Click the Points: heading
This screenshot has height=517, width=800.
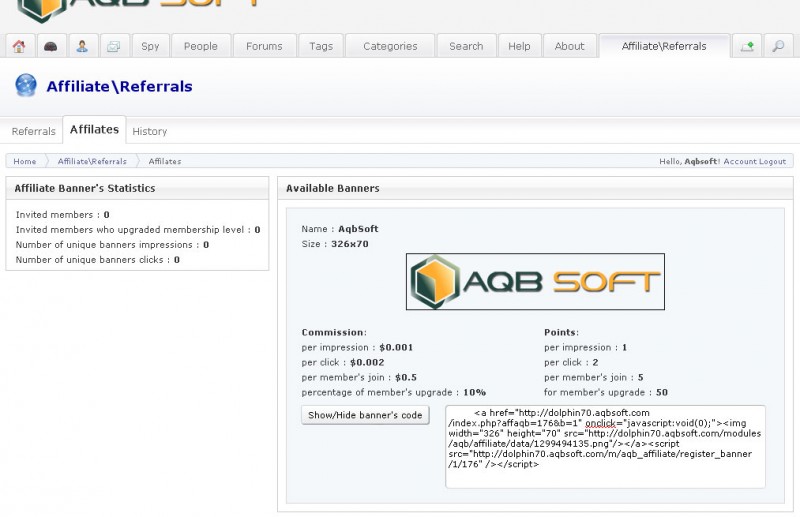561,332
